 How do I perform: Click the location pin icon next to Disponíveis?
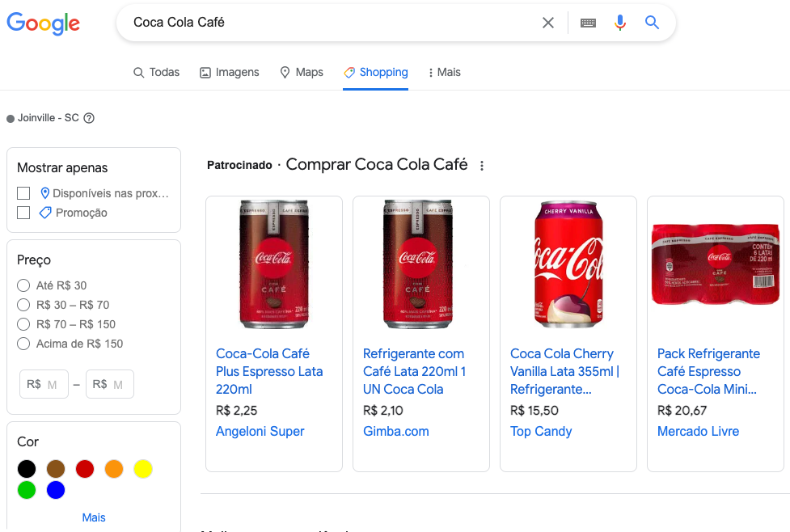(44, 193)
